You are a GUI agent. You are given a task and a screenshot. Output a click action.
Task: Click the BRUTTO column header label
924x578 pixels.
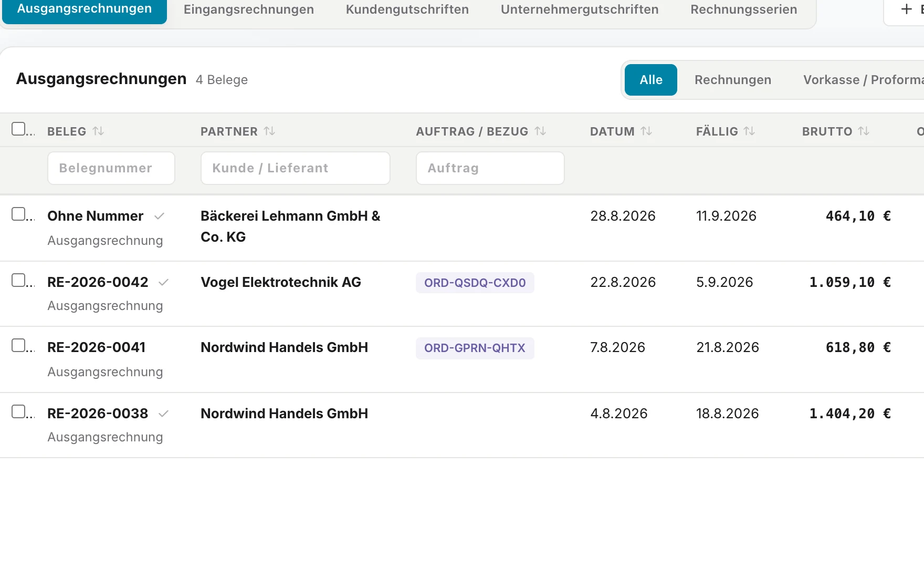click(827, 131)
